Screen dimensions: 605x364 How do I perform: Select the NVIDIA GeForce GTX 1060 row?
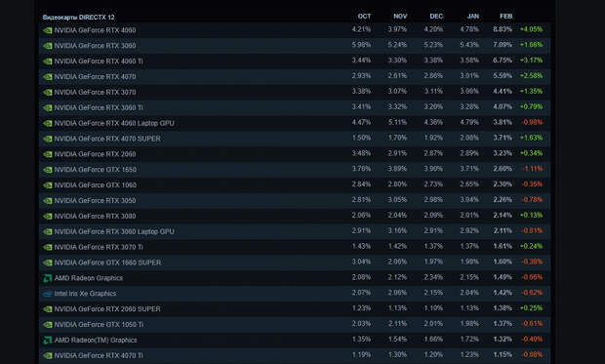(295, 184)
